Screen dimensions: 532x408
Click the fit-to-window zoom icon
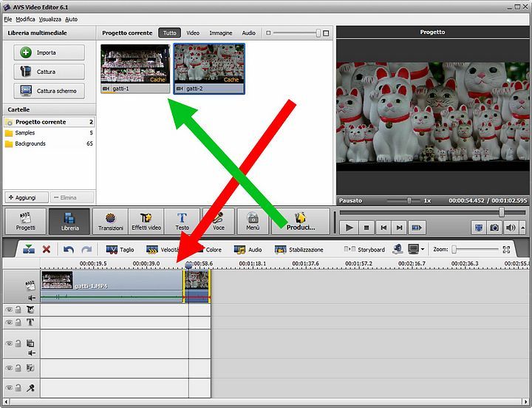506,250
